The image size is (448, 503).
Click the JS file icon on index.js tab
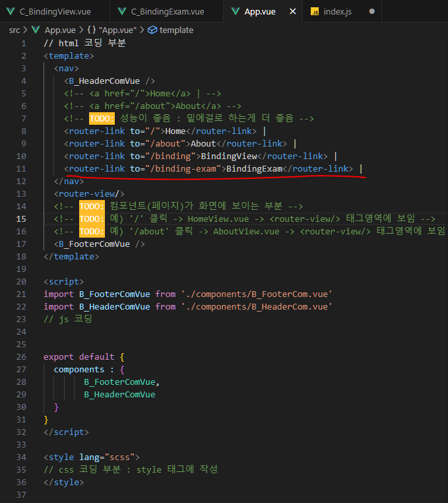315,11
